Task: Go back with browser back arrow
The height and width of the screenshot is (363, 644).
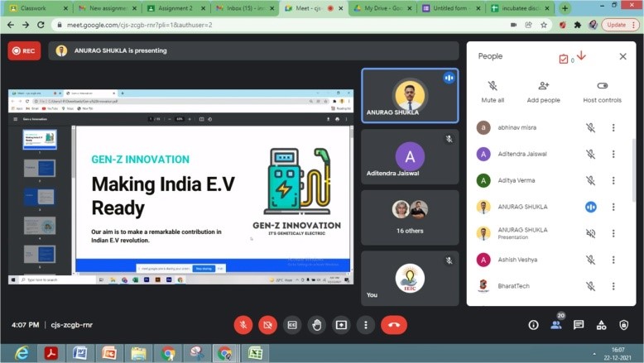Action: click(11, 25)
